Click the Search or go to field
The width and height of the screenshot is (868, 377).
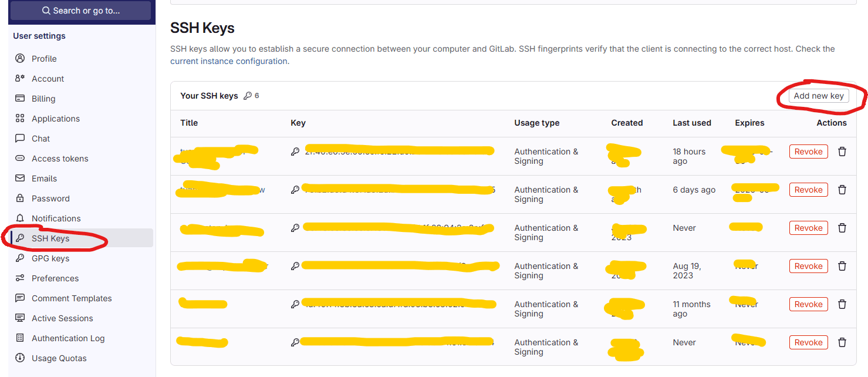coord(80,10)
